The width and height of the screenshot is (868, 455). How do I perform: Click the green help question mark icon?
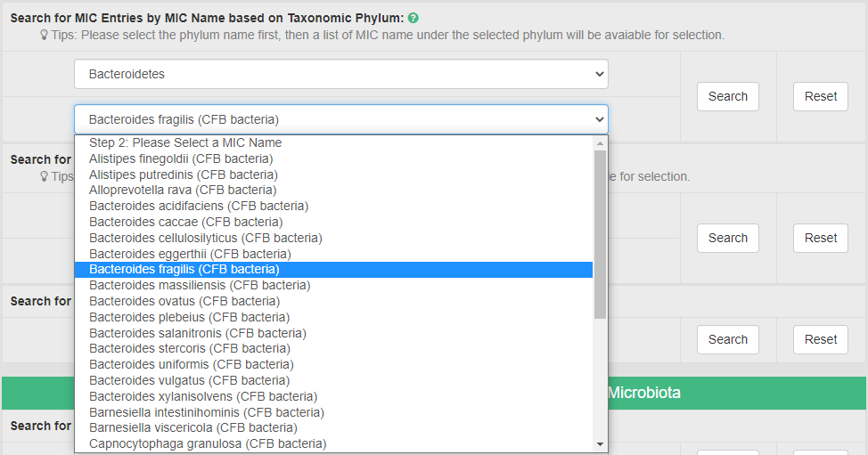414,18
